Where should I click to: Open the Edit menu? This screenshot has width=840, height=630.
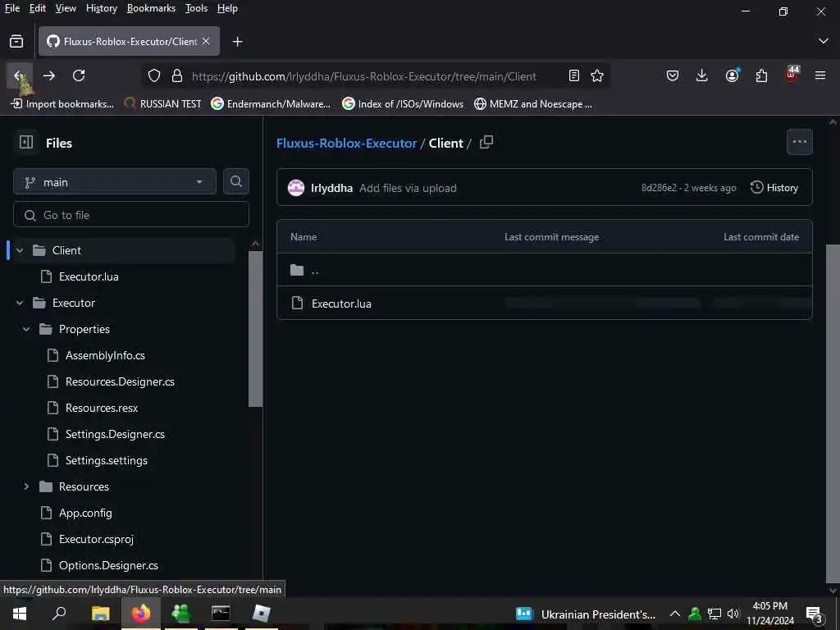pyautogui.click(x=37, y=8)
